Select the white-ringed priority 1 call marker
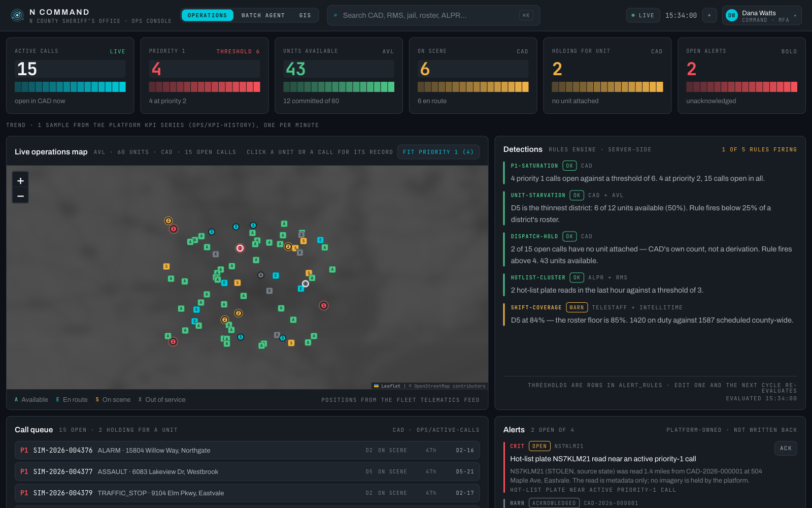 click(240, 248)
